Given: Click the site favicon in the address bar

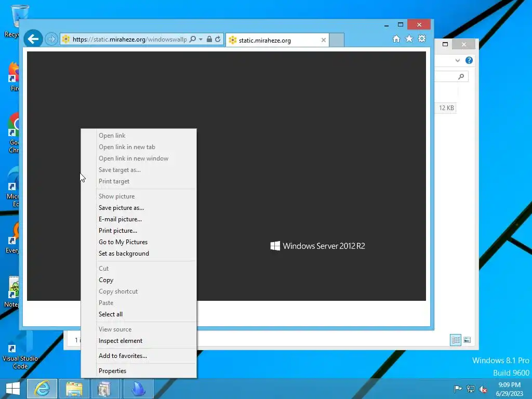Looking at the screenshot, I should pyautogui.click(x=66, y=39).
